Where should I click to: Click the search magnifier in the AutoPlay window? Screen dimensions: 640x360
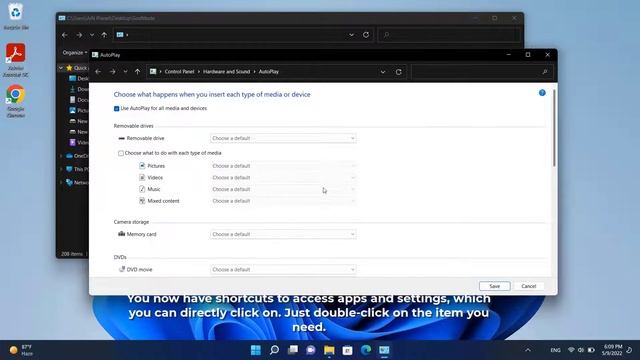[544, 72]
